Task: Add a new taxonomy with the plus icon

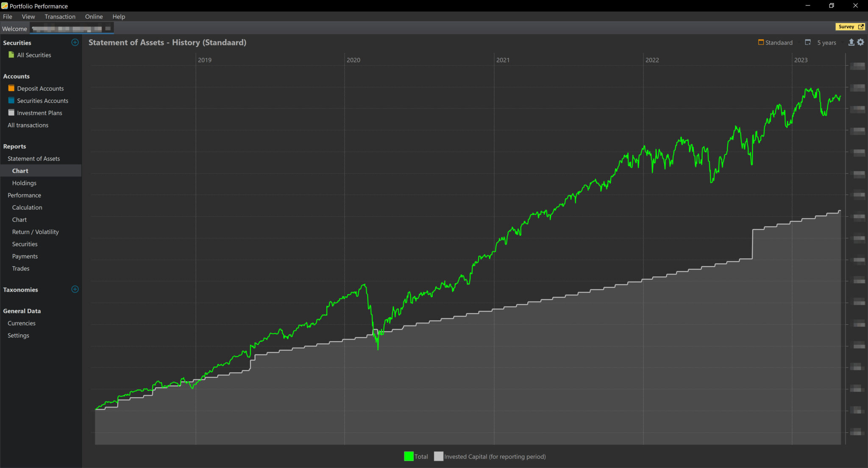Action: (75, 290)
